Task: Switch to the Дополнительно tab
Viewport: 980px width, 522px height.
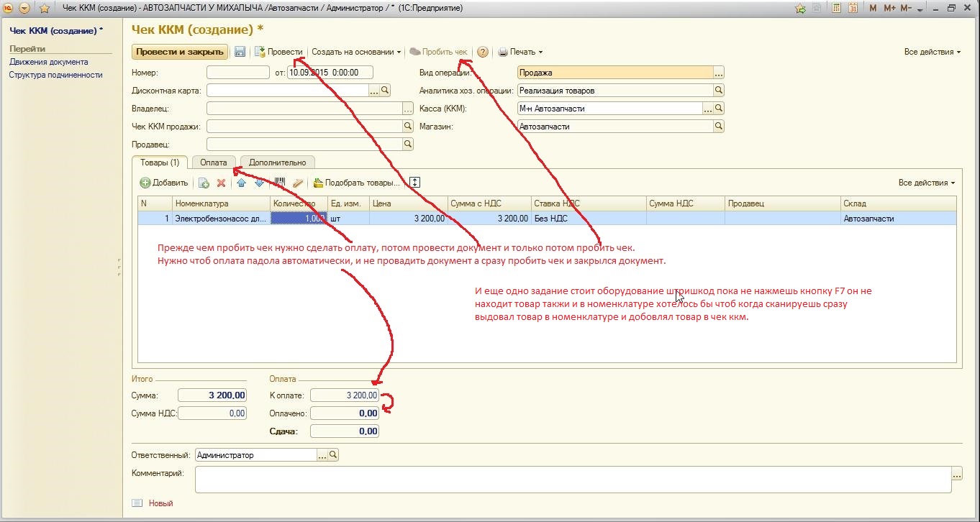Action: 278,162
